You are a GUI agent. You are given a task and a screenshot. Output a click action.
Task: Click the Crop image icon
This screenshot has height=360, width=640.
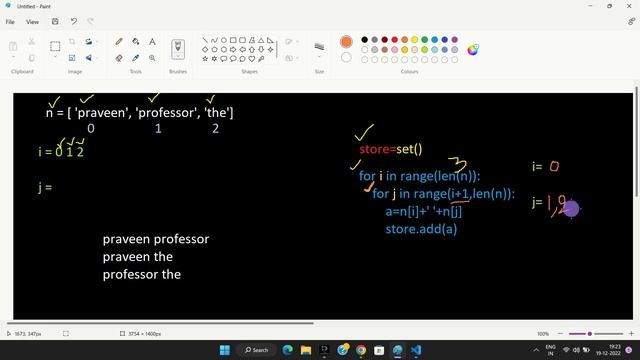coord(72,42)
